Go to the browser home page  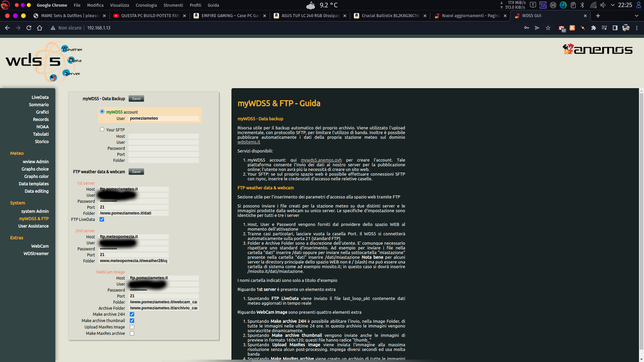pyautogui.click(x=39, y=28)
